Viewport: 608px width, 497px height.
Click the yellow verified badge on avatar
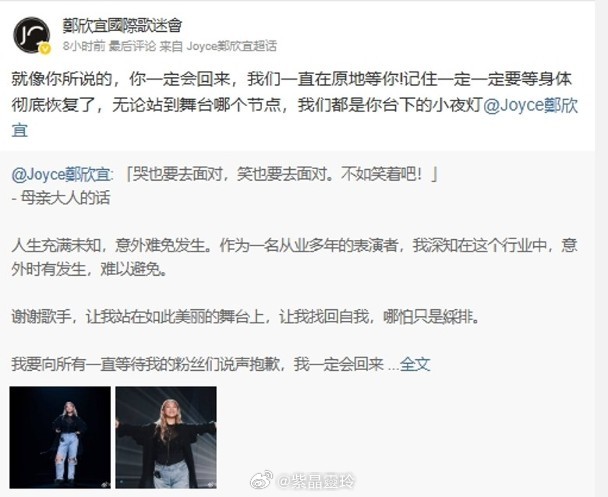45,48
